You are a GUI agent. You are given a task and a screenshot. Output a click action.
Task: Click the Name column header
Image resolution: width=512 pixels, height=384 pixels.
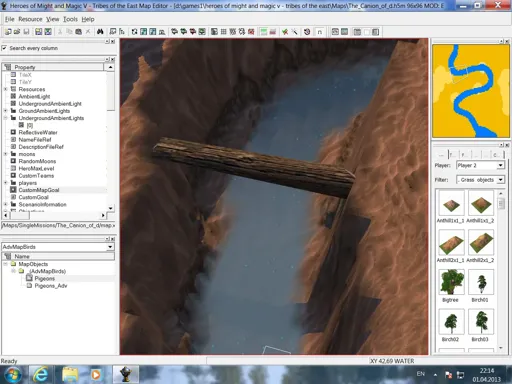click(x=58, y=256)
